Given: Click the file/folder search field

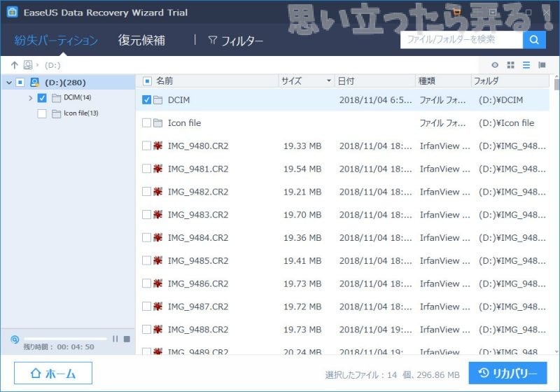Looking at the screenshot, I should coord(461,39).
